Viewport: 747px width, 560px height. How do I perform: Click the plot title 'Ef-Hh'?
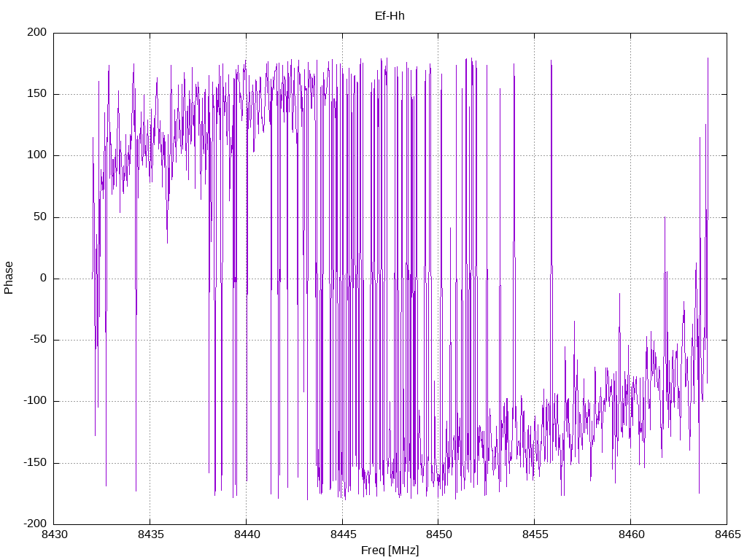[390, 16]
